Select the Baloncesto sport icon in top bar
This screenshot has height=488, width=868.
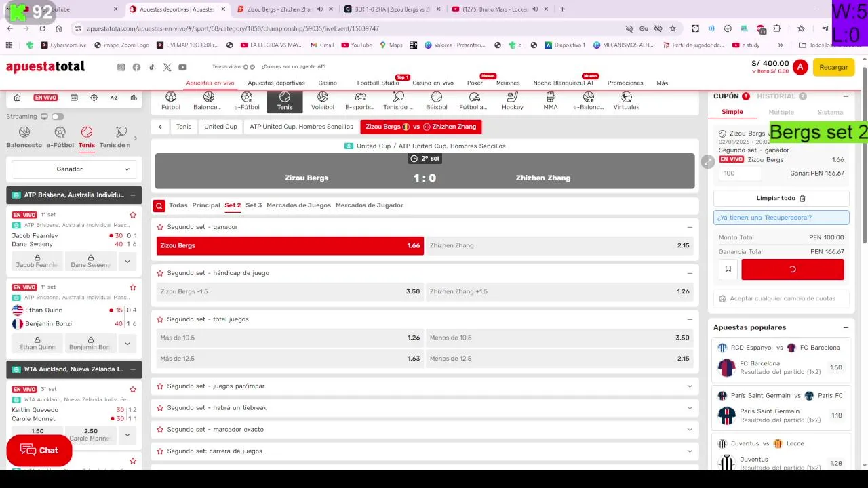[208, 102]
